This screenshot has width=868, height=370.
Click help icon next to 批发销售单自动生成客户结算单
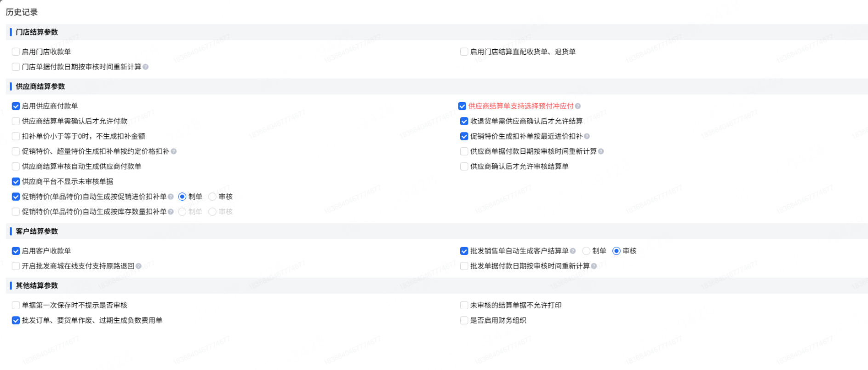pos(573,251)
